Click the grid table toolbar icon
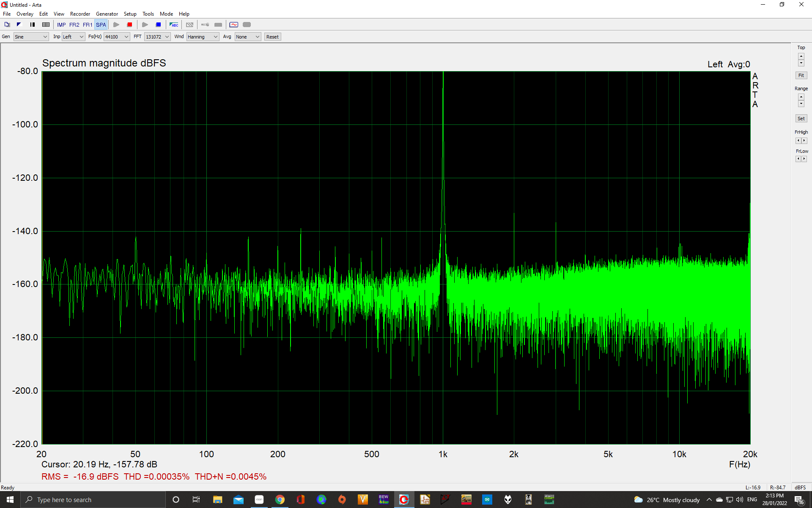 click(46, 25)
